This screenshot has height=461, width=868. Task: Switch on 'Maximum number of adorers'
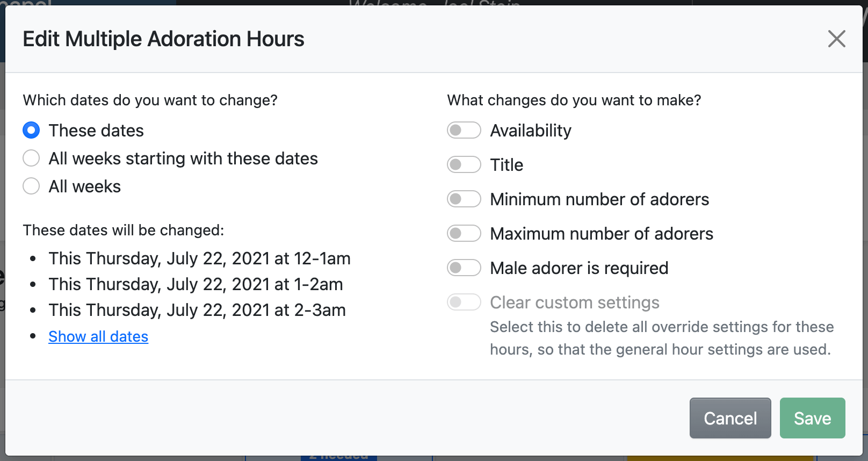tap(464, 233)
